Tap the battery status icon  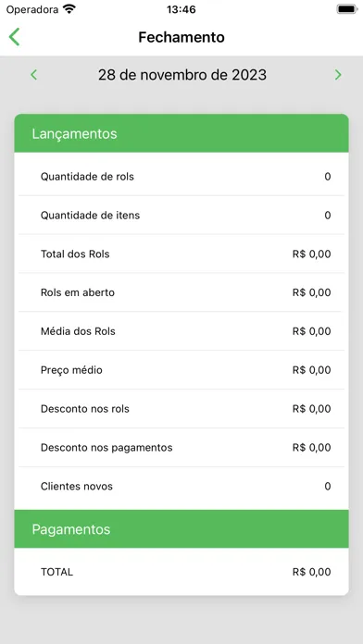(347, 9)
